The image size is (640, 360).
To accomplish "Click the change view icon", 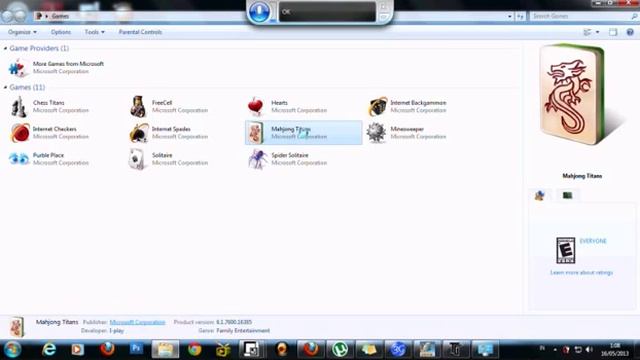I will coord(588,32).
